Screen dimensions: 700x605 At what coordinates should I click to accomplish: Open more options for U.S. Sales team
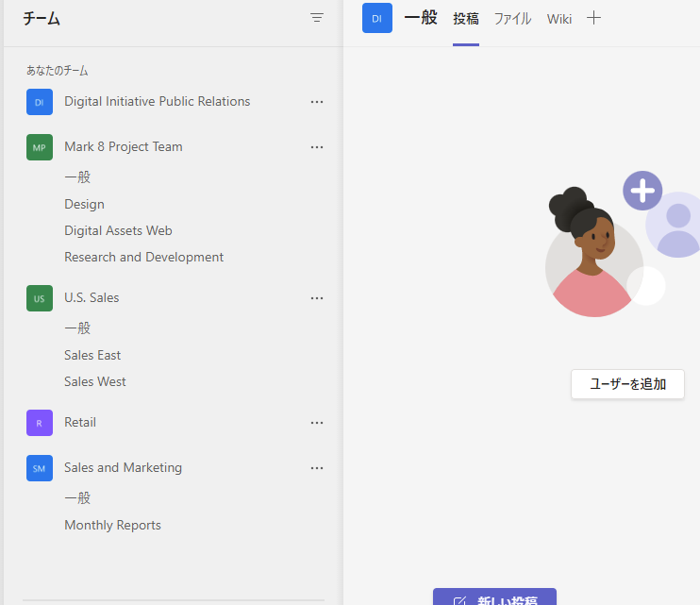317,298
